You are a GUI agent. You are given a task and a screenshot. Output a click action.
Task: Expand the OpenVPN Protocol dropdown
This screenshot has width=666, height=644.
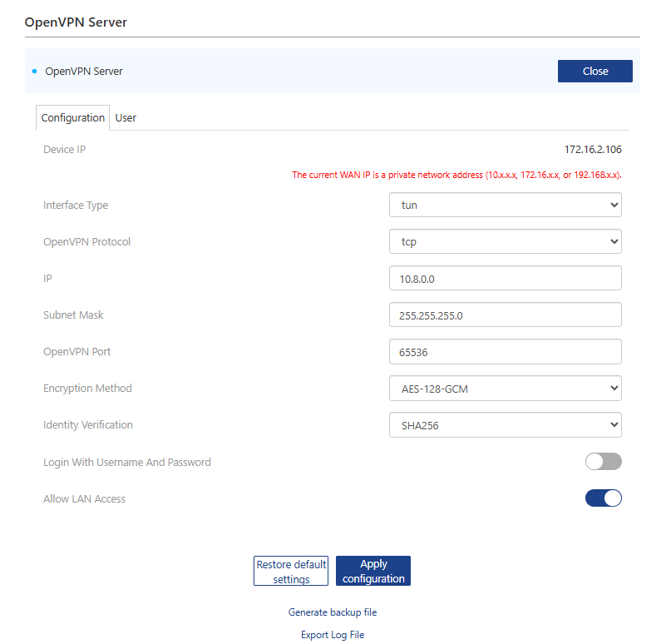click(505, 241)
